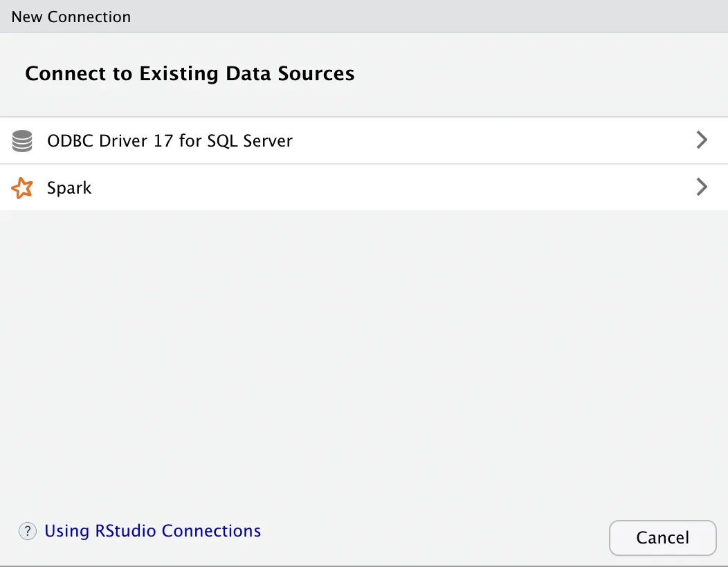The width and height of the screenshot is (728, 567).
Task: Select the ODBC Driver 17 for SQL Server label
Action: [x=170, y=141]
